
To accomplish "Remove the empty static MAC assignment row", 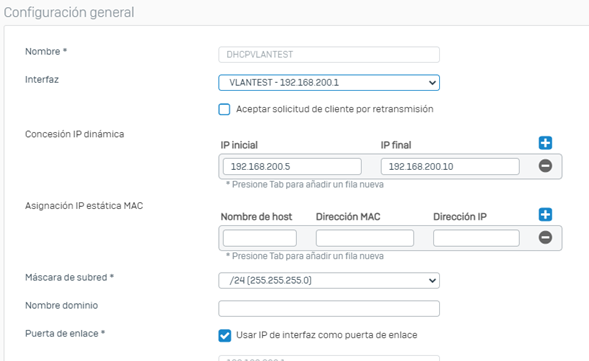I will click(545, 237).
